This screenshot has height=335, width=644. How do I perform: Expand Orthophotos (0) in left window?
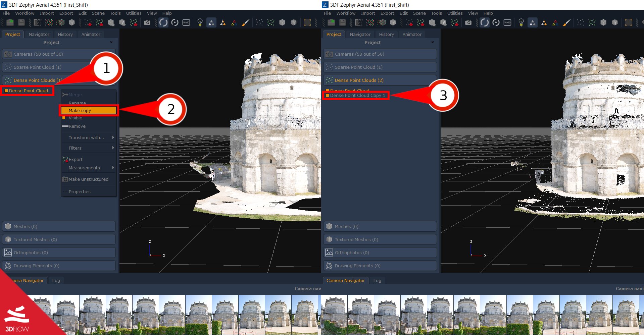(x=59, y=253)
